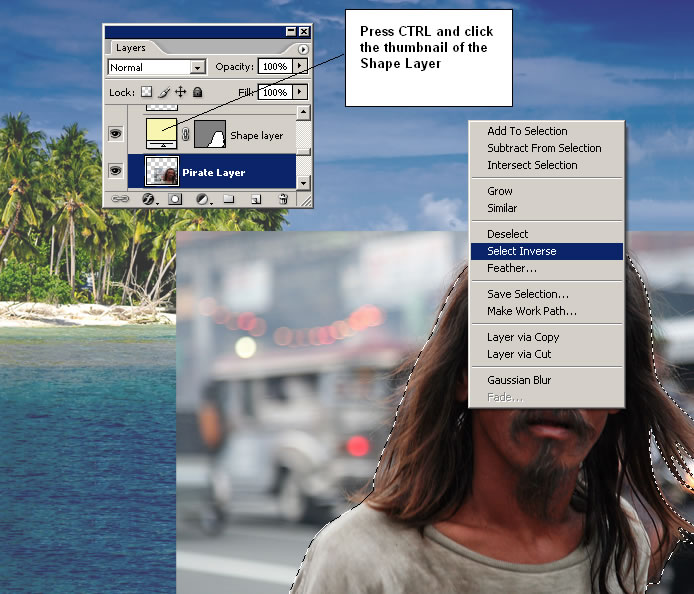
Task: Create a new layer with the page icon
Action: [256, 199]
